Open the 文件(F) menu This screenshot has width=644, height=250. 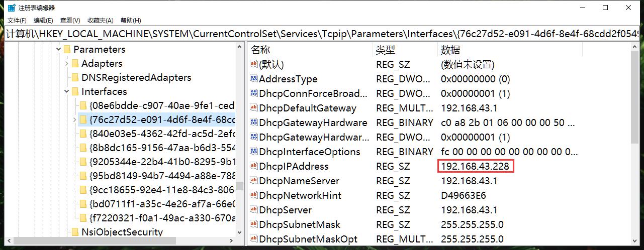click(17, 21)
